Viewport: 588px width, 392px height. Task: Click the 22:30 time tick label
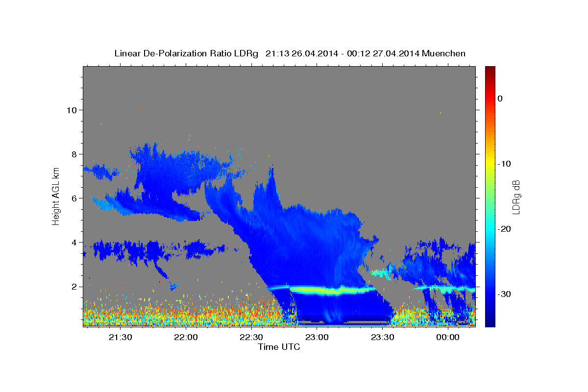pos(251,338)
